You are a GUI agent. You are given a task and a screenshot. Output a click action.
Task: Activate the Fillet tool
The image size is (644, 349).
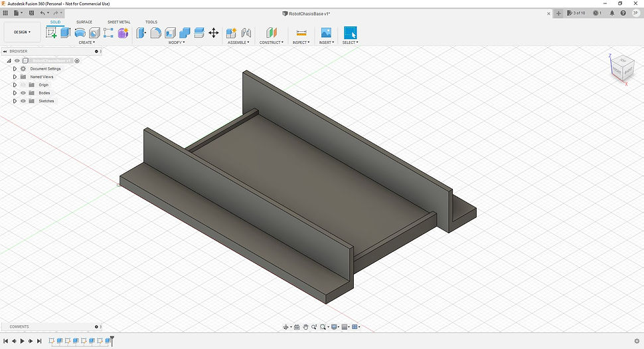[155, 33]
